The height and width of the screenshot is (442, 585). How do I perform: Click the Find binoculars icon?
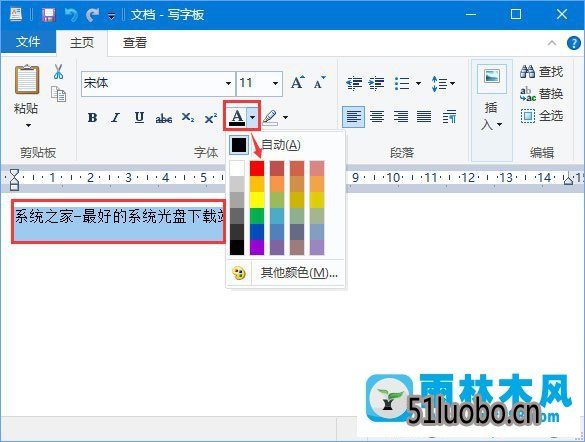527,71
